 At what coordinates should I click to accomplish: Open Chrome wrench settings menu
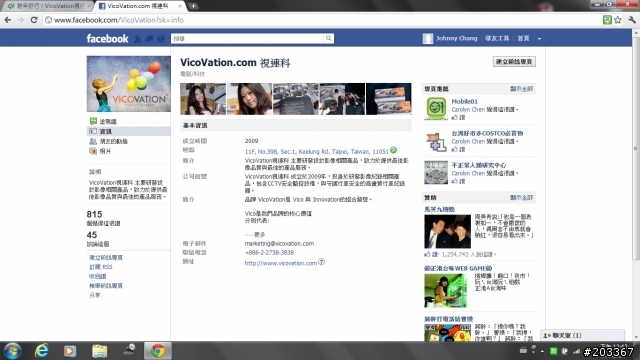pyautogui.click(x=632, y=20)
